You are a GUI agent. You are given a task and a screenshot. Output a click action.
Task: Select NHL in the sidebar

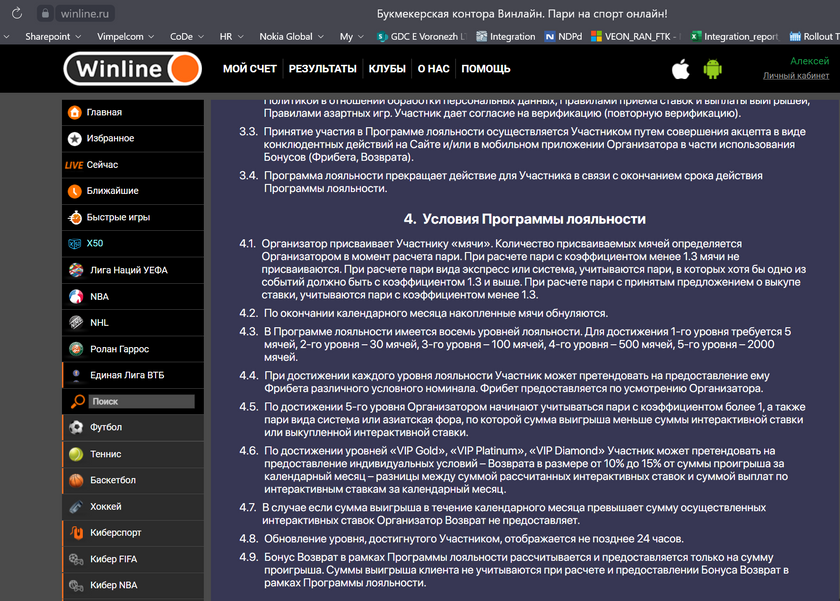[133, 322]
